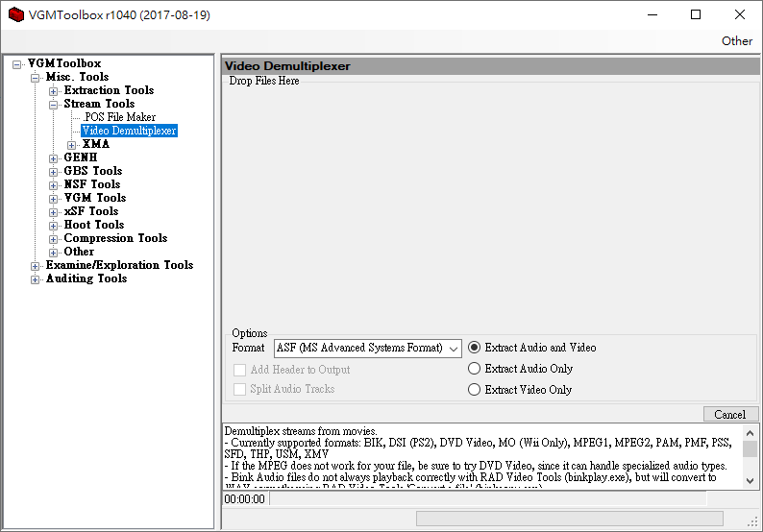Collapse the Stream Tools node

(x=54, y=105)
